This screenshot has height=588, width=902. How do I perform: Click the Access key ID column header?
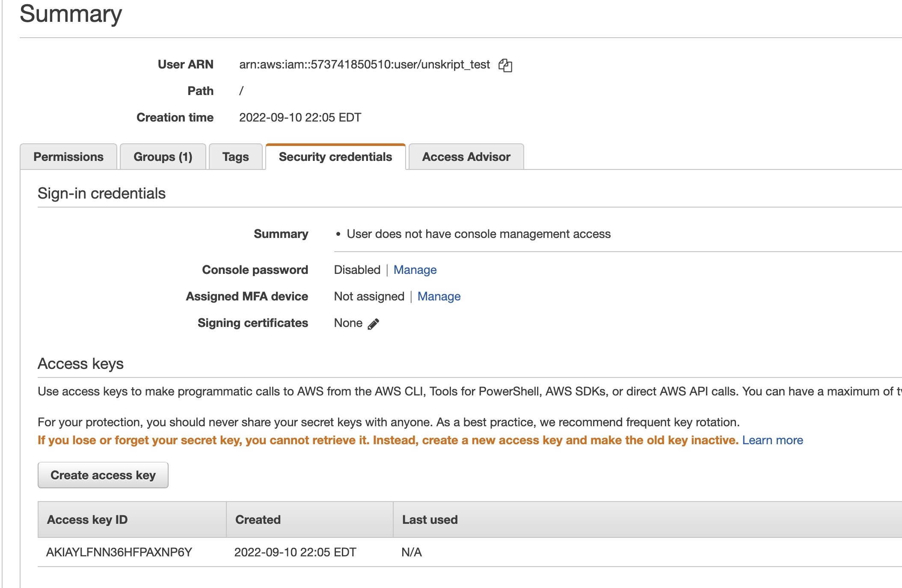tap(87, 520)
